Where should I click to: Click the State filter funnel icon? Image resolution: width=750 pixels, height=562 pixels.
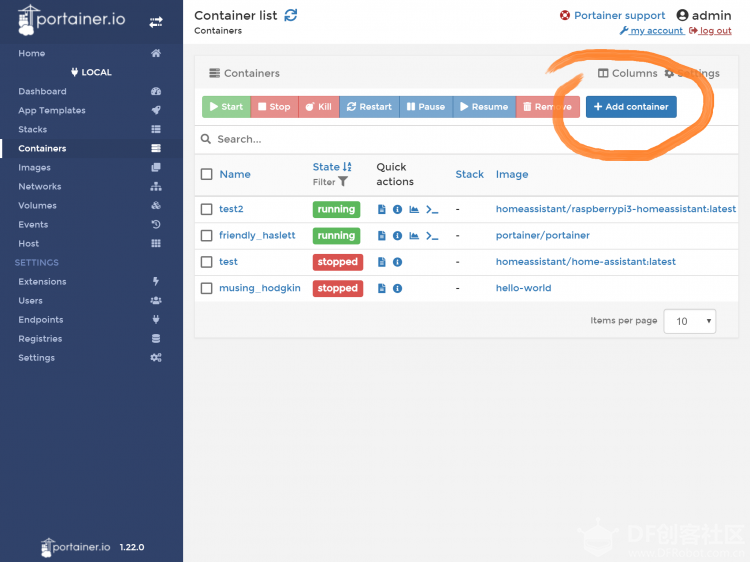click(x=343, y=181)
